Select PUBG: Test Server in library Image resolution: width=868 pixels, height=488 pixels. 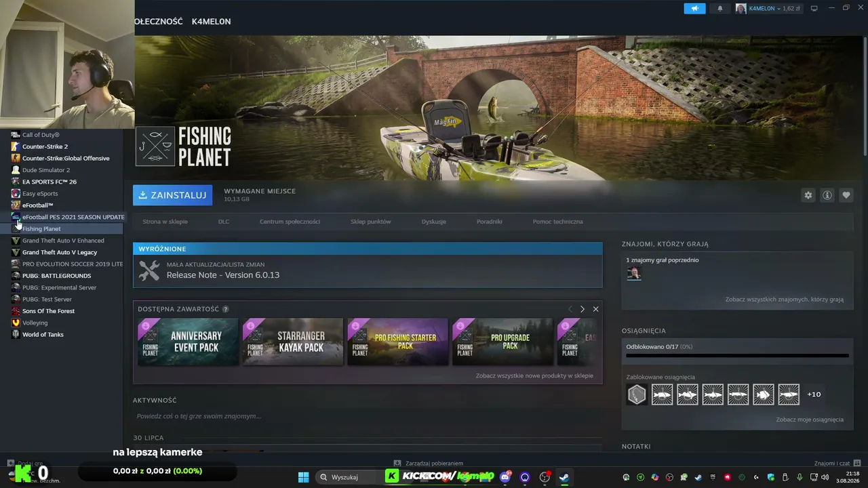click(47, 299)
